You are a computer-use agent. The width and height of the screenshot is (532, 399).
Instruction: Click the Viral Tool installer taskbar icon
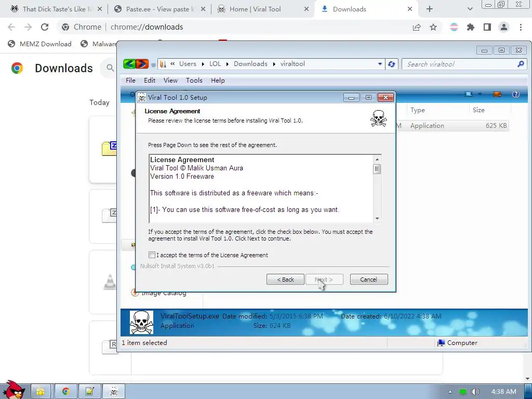pos(114,392)
